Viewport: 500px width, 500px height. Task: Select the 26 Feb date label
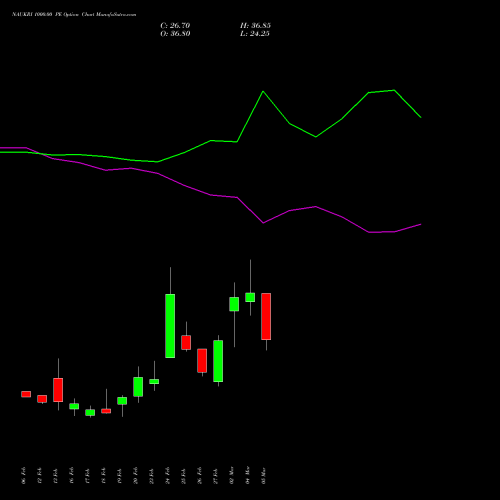click(200, 476)
